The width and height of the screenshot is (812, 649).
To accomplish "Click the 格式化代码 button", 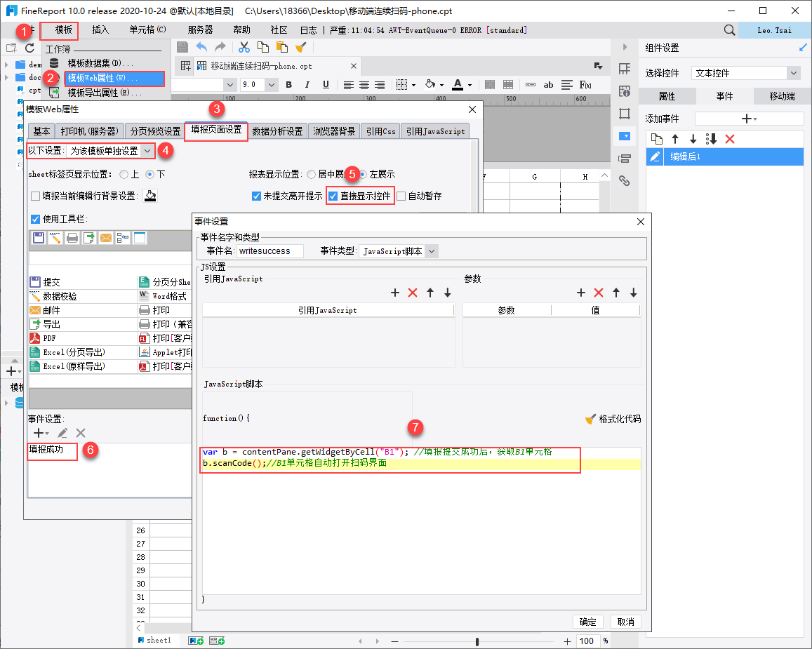I will [613, 419].
